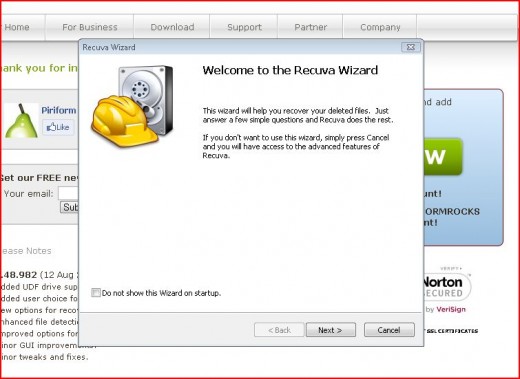520x379 pixels.
Task: Click the green button behind the wizard
Action: [443, 157]
